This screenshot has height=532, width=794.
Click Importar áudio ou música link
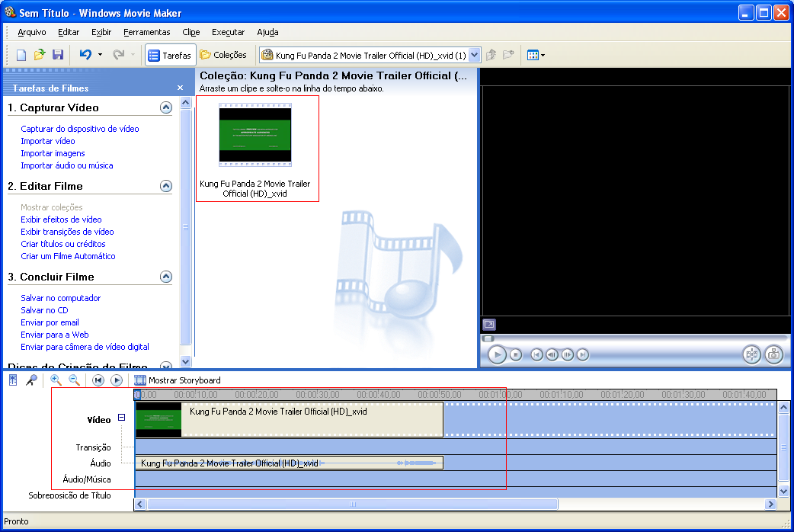click(67, 165)
